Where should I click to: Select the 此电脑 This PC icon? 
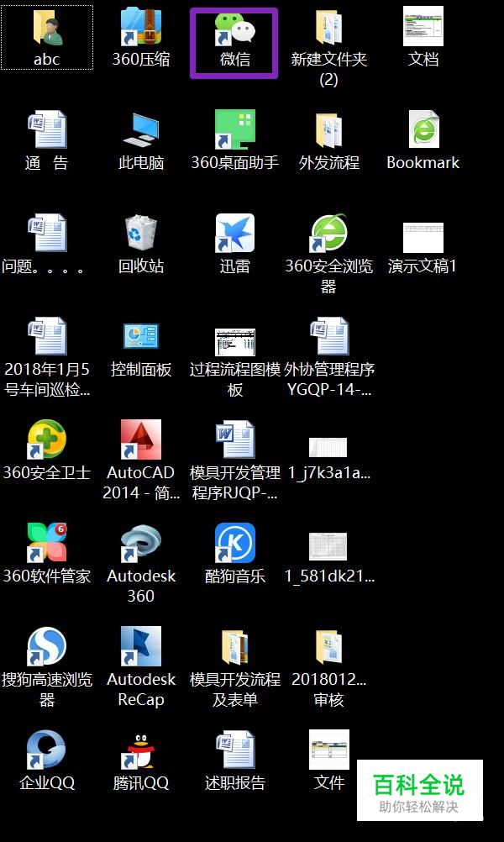coord(141,130)
